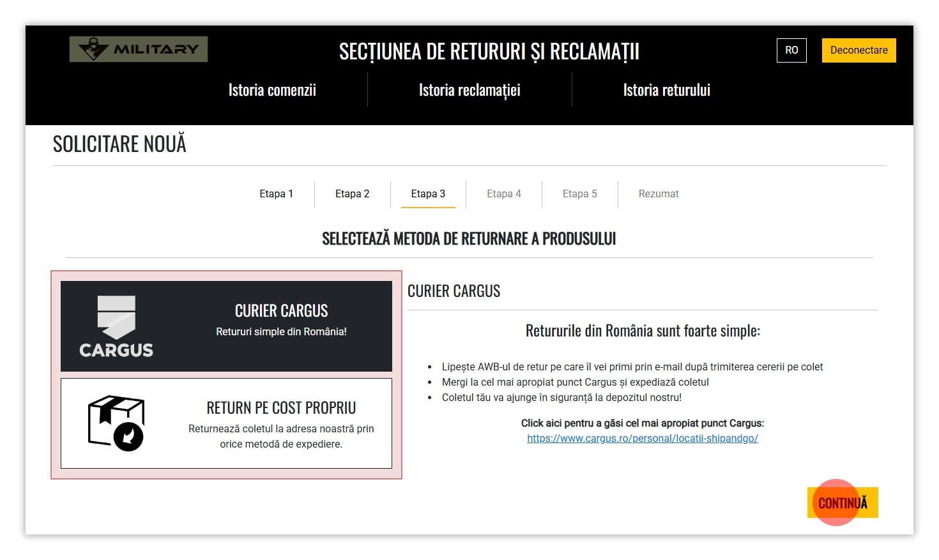Click the Curier Cargus details heading
This screenshot has height=560, width=939.
[454, 291]
